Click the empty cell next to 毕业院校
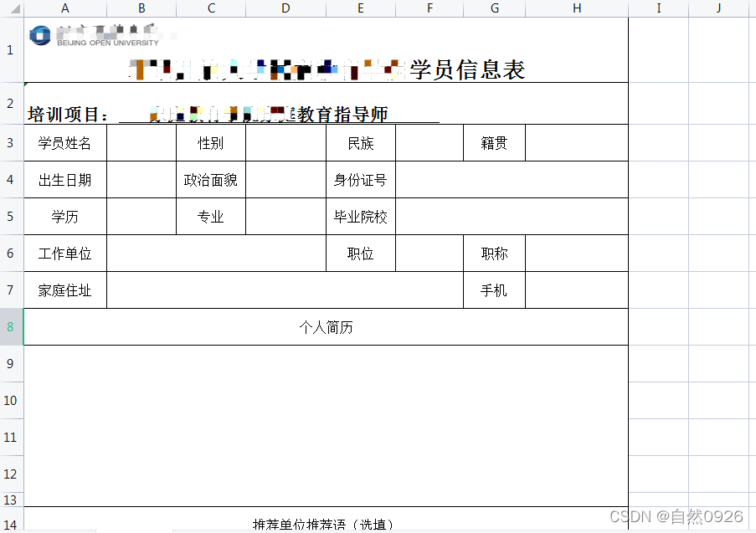 512,217
